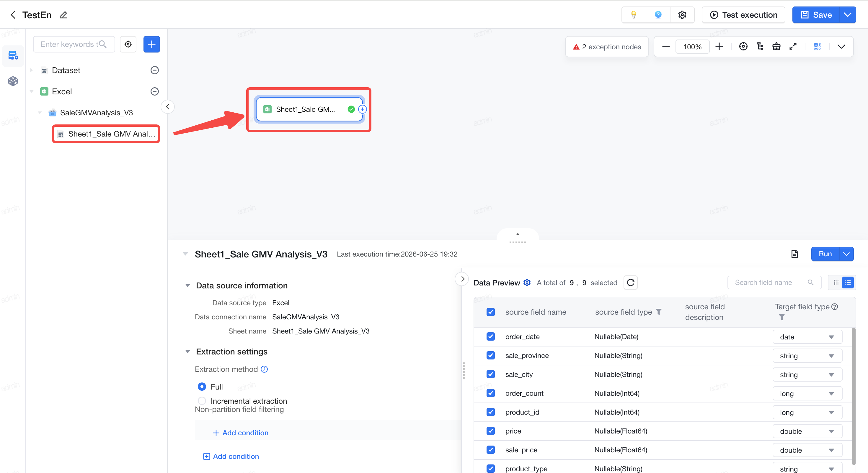
Task: Open the blue help question icon
Action: (x=658, y=15)
